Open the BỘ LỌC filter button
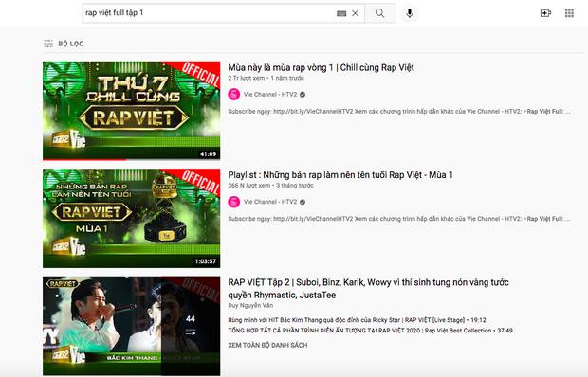Viewport: 588px width, 377px height. (64, 44)
